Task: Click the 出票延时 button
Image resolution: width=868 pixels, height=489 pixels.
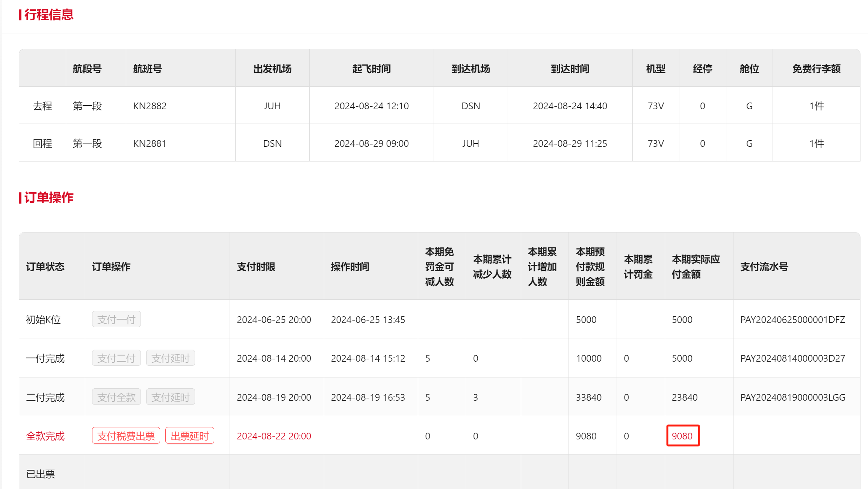Action: click(x=189, y=436)
